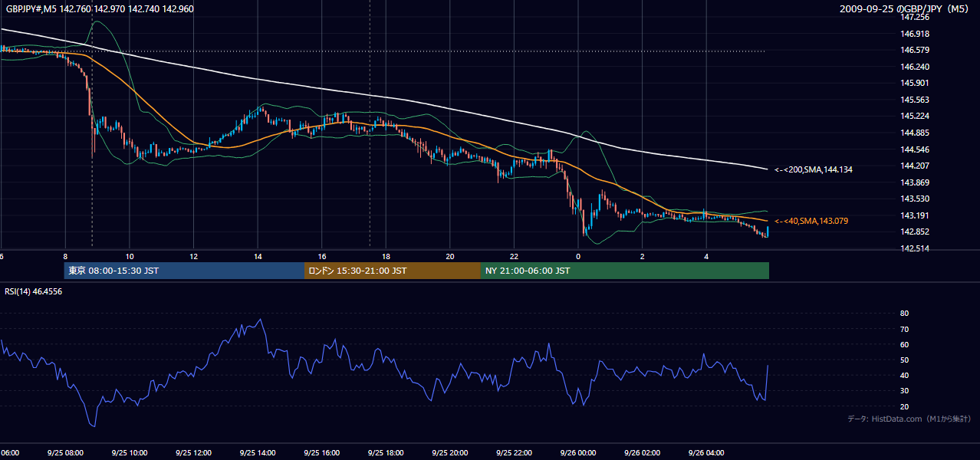
Task: Click price axis value 142.852
Action: click(x=916, y=232)
